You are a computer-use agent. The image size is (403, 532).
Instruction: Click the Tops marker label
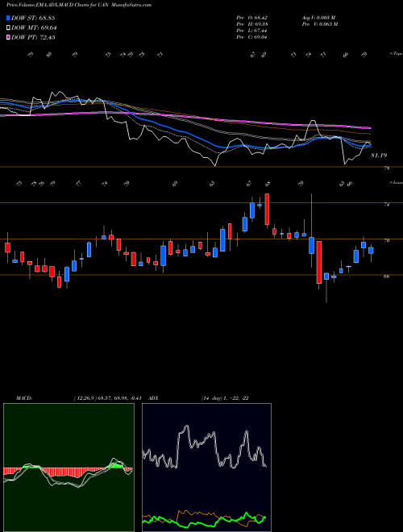pyautogui.click(x=396, y=54)
